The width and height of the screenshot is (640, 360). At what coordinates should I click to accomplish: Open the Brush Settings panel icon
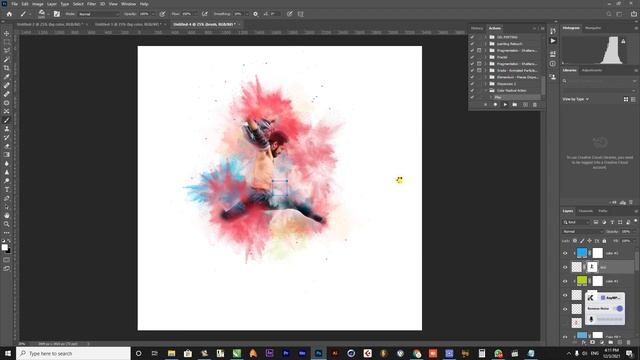point(57,14)
